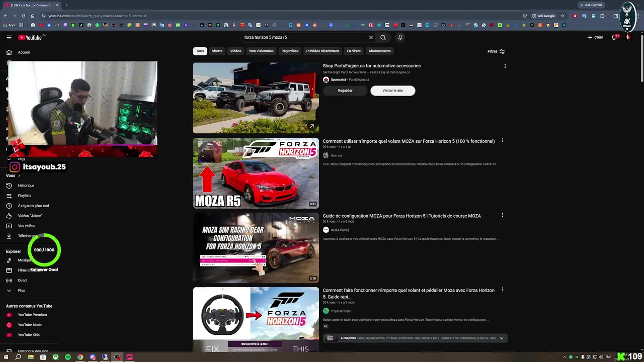Open YouTube notifications bell
This screenshot has height=362, width=644.
click(615, 37)
